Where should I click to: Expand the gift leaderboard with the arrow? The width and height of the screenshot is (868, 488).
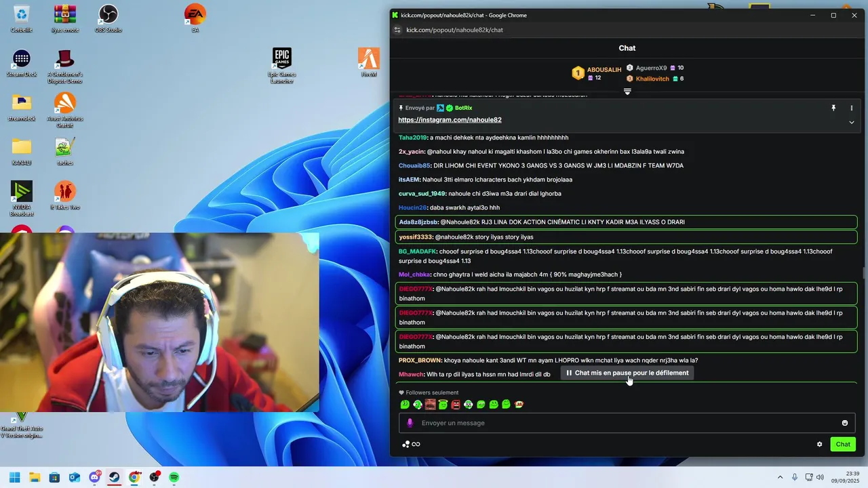click(x=627, y=91)
